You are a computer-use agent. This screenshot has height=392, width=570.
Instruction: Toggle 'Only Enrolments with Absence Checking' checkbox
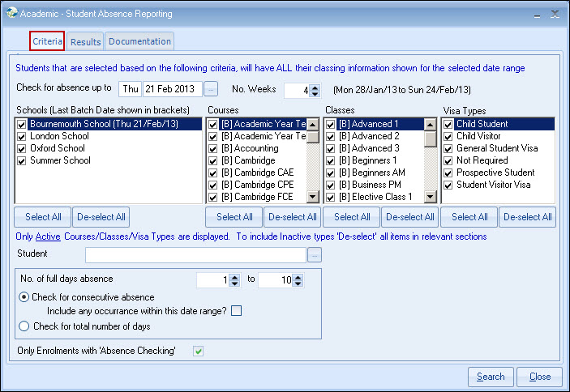198,351
